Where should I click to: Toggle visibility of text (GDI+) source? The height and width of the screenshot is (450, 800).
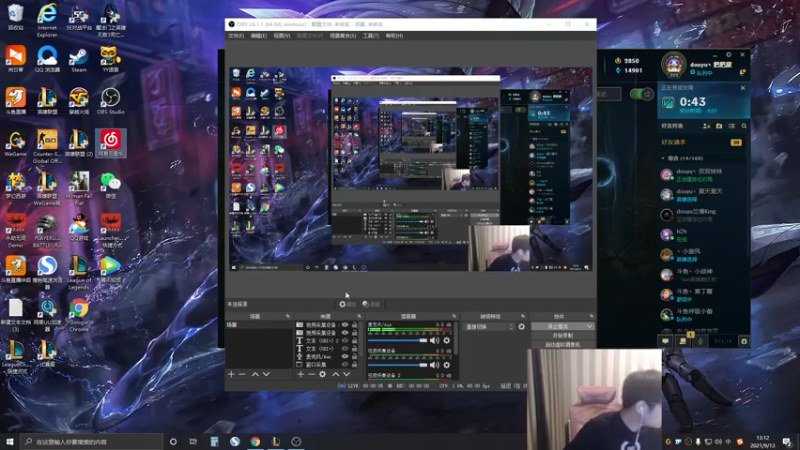pos(345,348)
